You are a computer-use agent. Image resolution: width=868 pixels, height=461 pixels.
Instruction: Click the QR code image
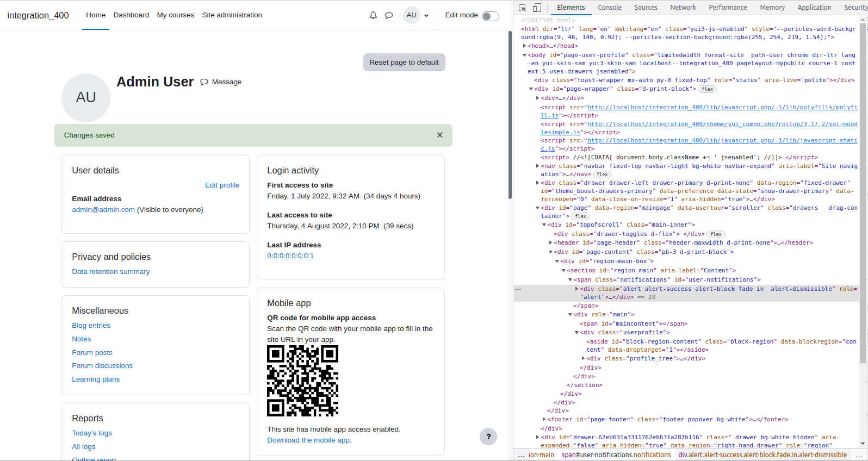pyautogui.click(x=302, y=381)
